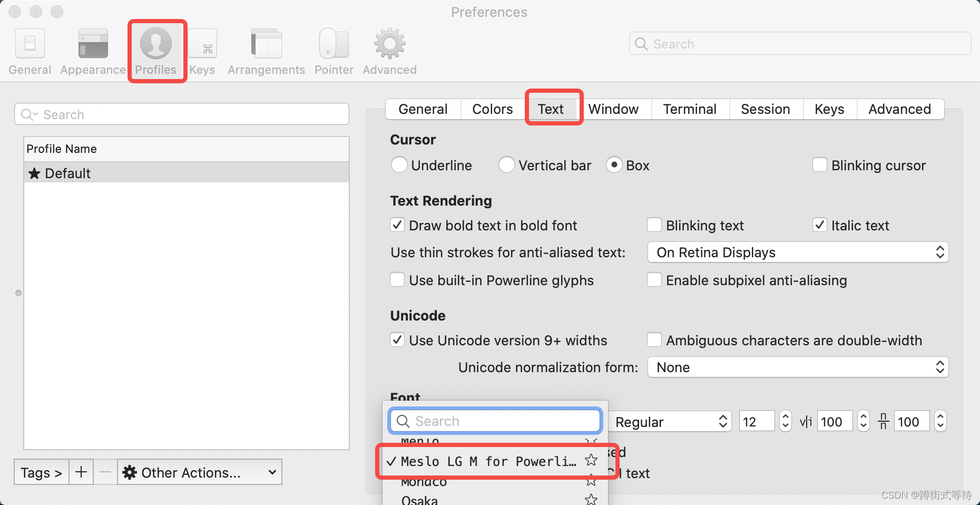Click horizontal spacing 100 stepper
The image size is (980, 505).
[x=864, y=421]
